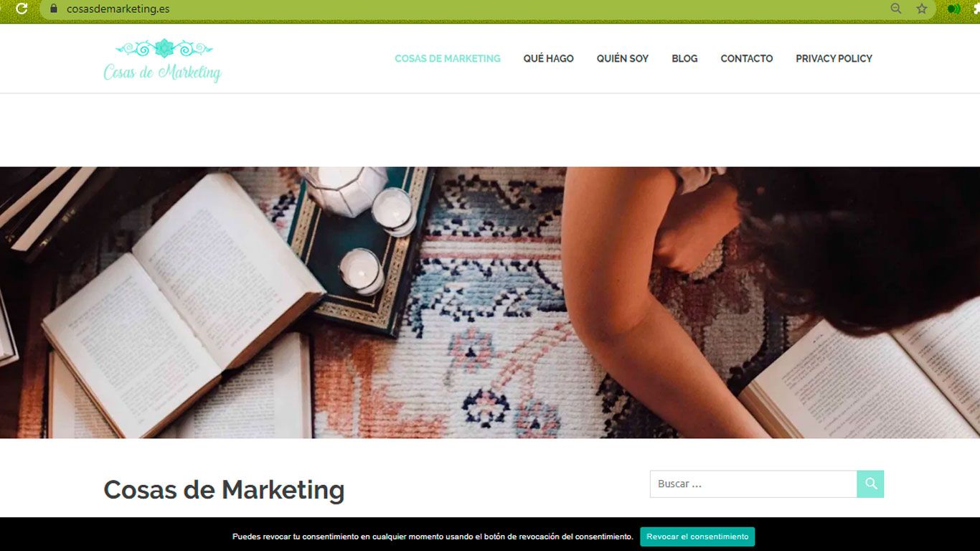
Task: Click the cookie consent notice text
Action: (433, 537)
